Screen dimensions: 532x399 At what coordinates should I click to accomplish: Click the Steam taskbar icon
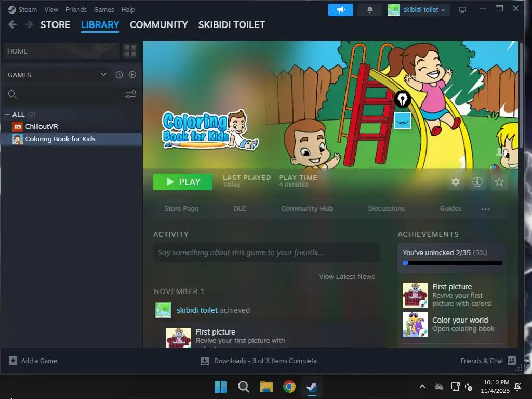tap(312, 387)
